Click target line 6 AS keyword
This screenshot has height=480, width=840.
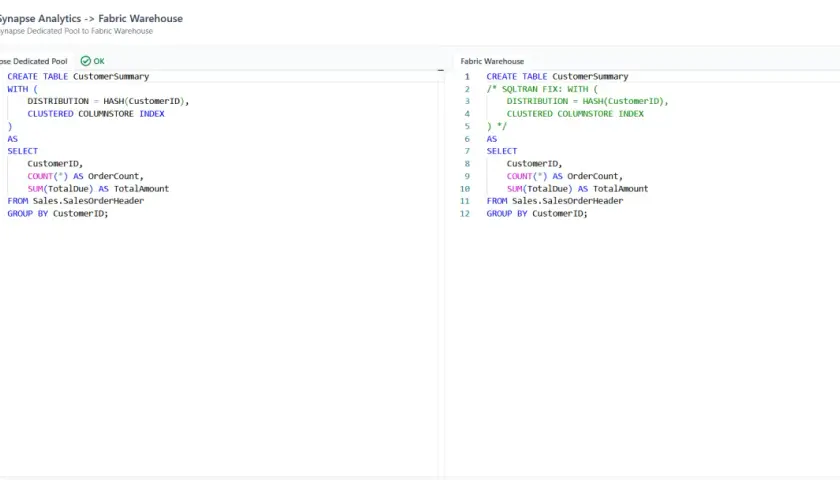(x=492, y=139)
